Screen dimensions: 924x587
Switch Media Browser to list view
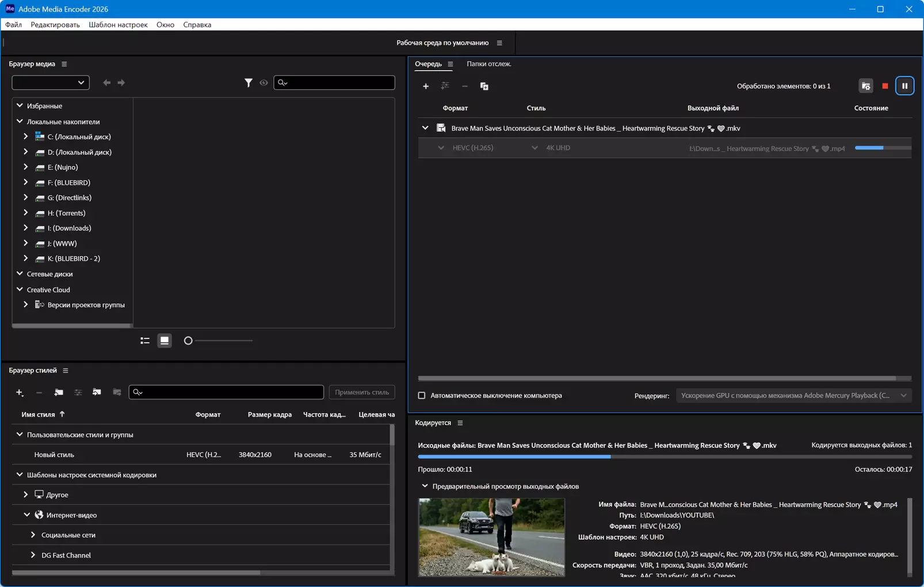[x=145, y=341]
